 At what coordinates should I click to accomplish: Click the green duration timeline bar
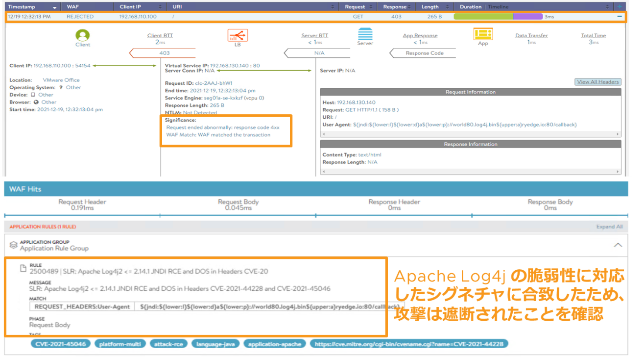click(483, 17)
